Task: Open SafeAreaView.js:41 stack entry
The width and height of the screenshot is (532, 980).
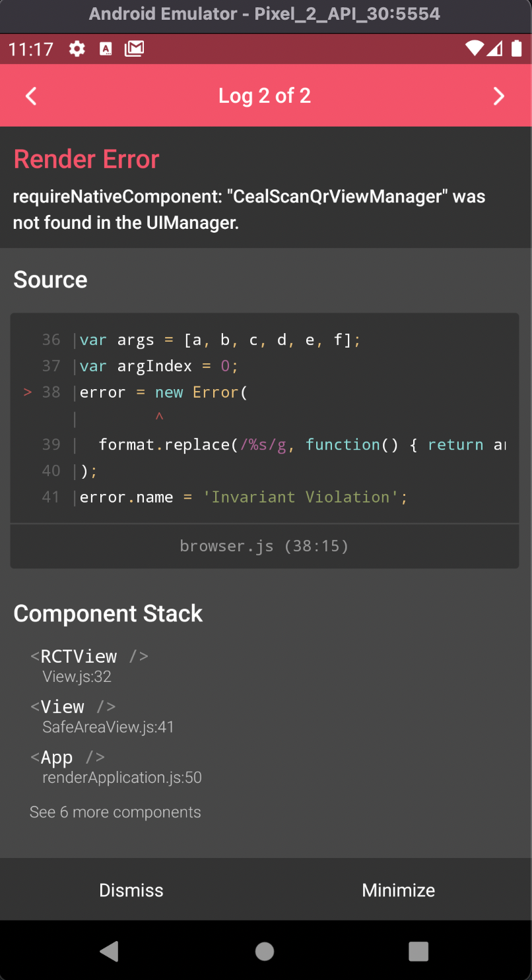Action: pyautogui.click(x=109, y=727)
